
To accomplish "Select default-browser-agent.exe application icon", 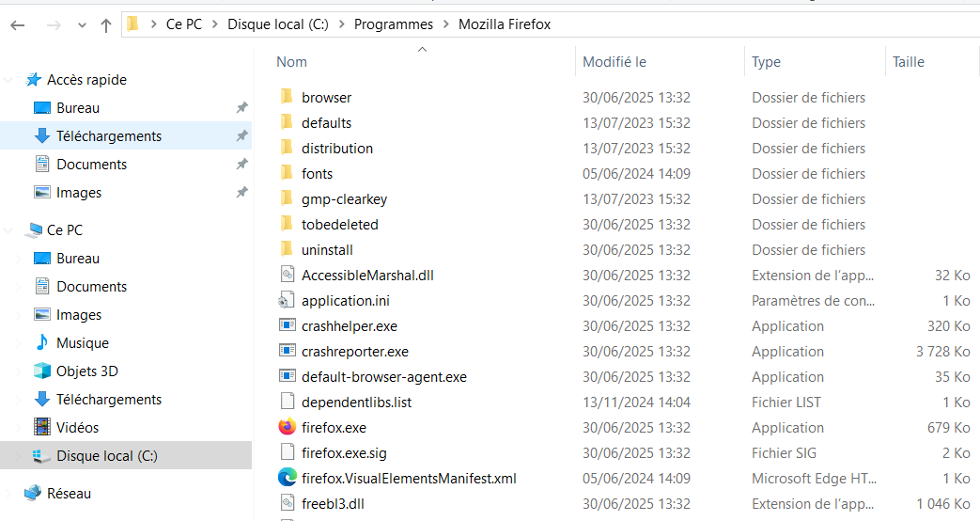I will pos(287,376).
